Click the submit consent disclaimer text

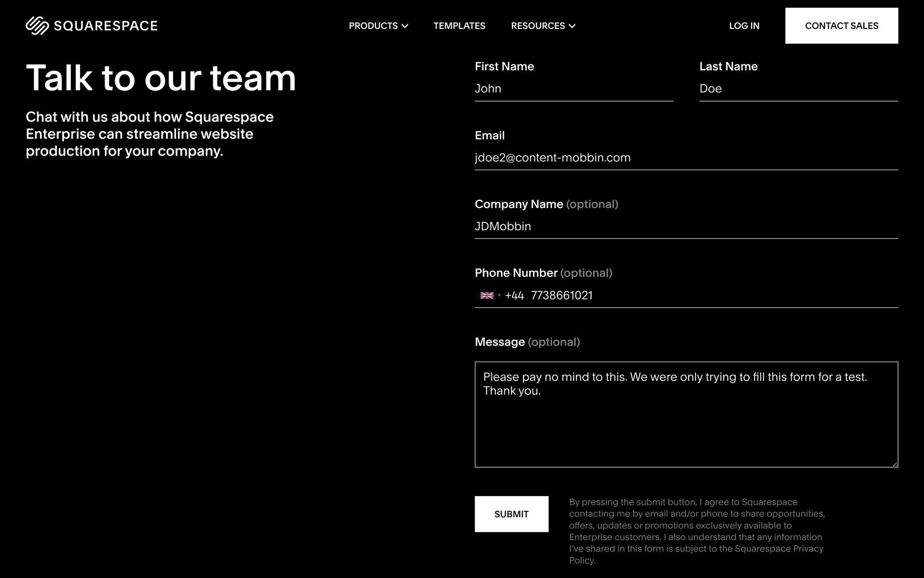click(x=697, y=531)
